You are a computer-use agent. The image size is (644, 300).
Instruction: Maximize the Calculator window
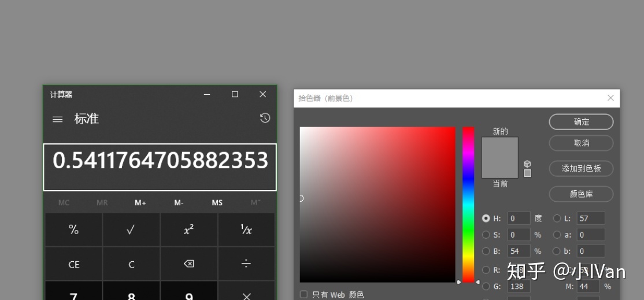point(235,94)
